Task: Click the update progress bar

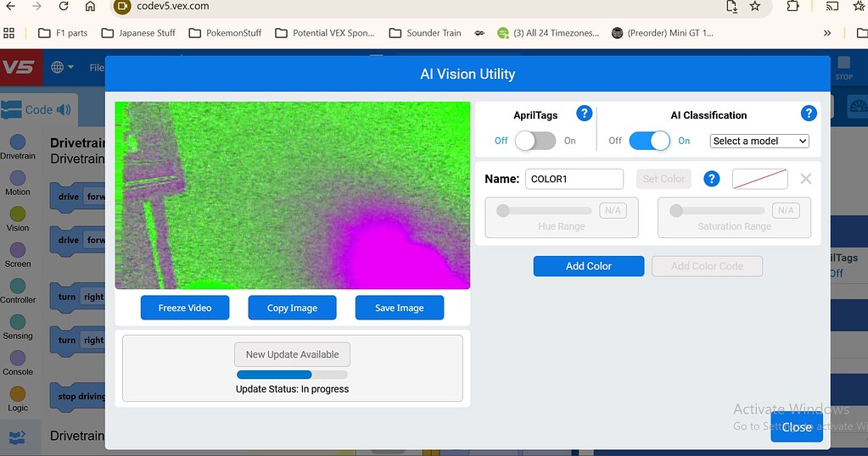Action: click(x=292, y=375)
